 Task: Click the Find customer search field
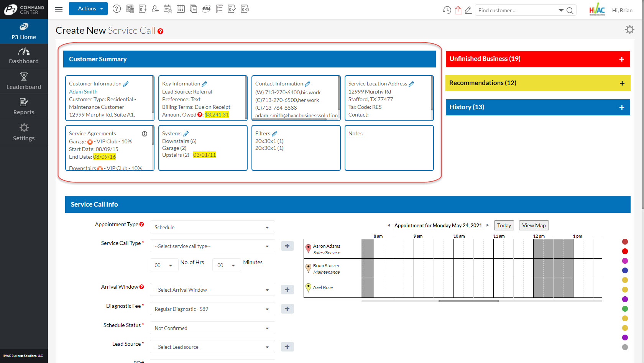(517, 10)
